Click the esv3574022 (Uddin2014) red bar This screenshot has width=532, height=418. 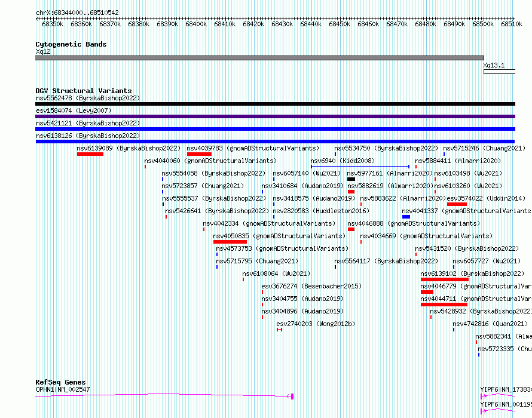(x=457, y=204)
